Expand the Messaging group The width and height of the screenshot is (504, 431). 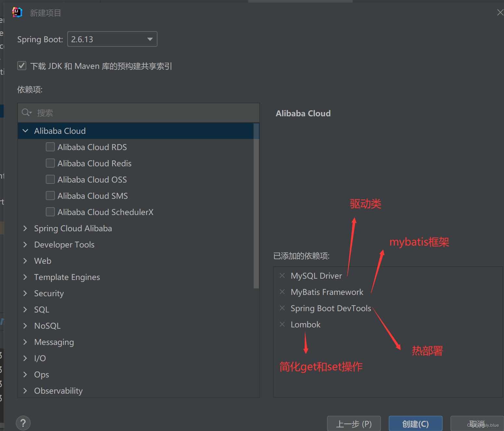pos(25,342)
